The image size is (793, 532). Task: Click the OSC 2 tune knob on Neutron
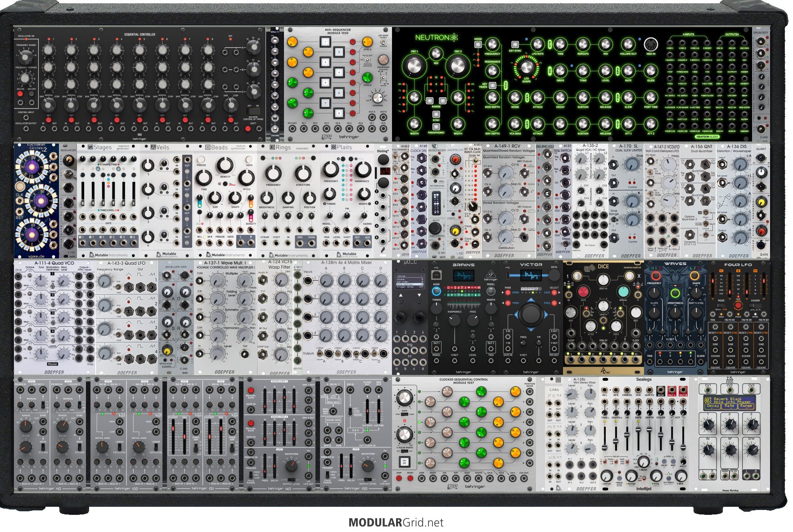[x=458, y=66]
